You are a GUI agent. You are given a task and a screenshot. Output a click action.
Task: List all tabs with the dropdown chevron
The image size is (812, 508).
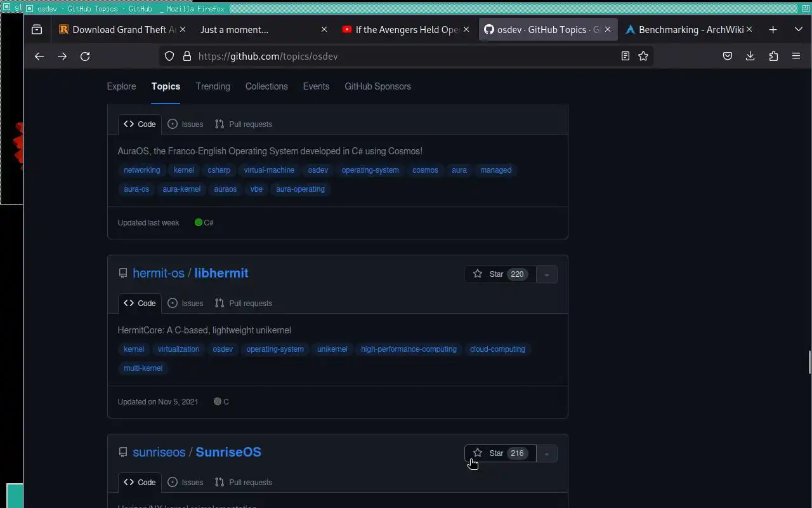[x=799, y=30]
